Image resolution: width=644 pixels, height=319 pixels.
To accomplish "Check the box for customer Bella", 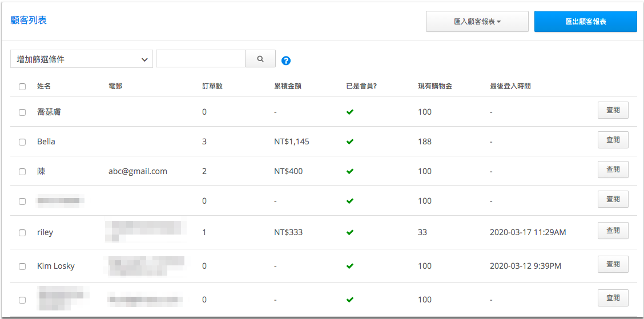I will (22, 142).
